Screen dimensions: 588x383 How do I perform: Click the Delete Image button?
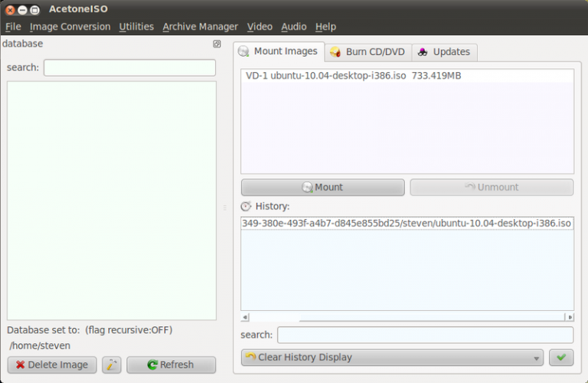tap(52, 365)
